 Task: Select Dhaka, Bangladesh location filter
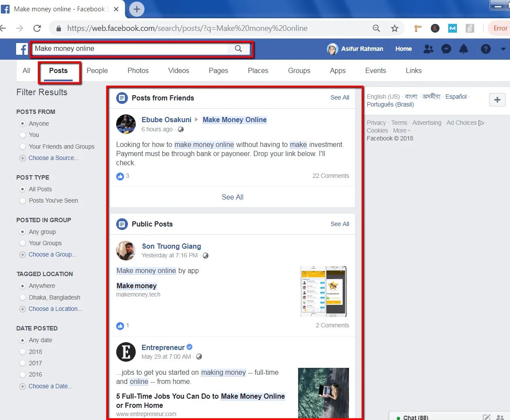click(23, 297)
